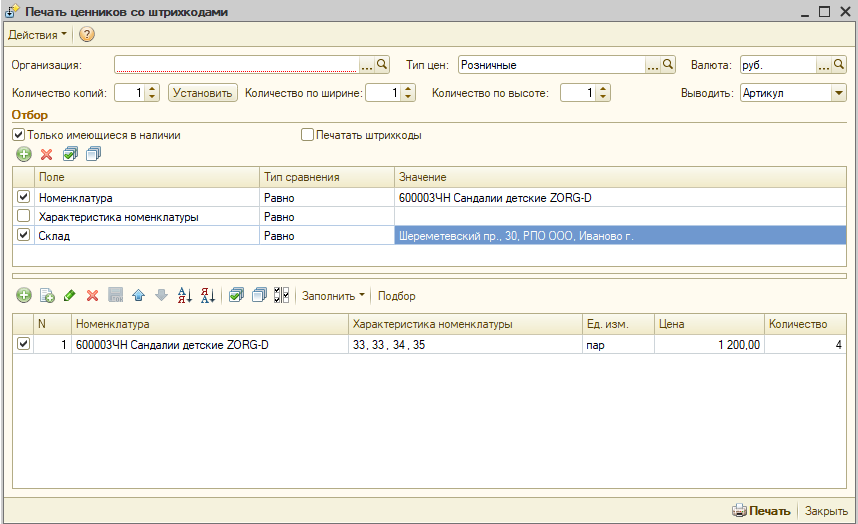
Task: Click the pencil edit row icon
Action: [69, 295]
